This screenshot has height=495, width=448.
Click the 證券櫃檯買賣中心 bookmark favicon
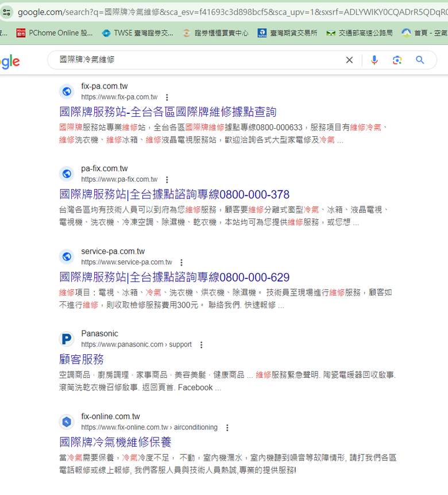tap(187, 33)
